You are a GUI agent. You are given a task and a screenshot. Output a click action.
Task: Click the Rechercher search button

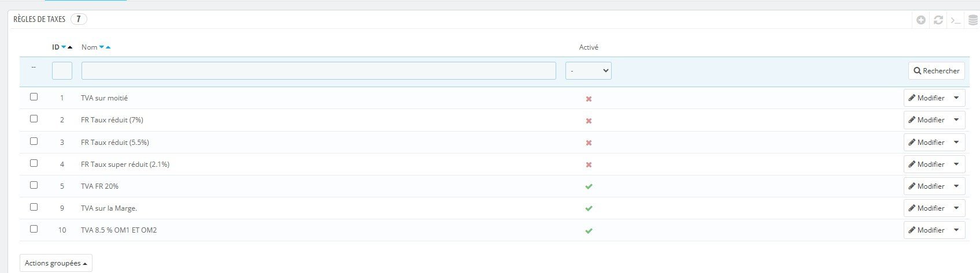(x=937, y=71)
